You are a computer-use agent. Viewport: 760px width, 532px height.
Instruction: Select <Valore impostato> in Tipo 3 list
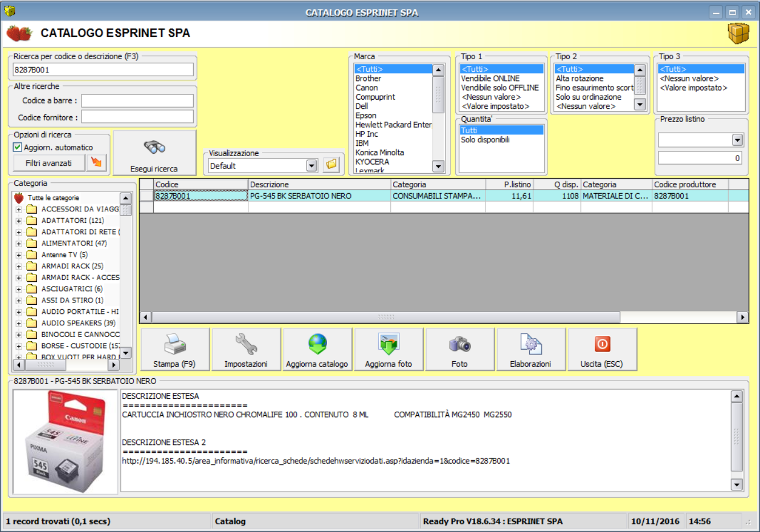tap(693, 88)
